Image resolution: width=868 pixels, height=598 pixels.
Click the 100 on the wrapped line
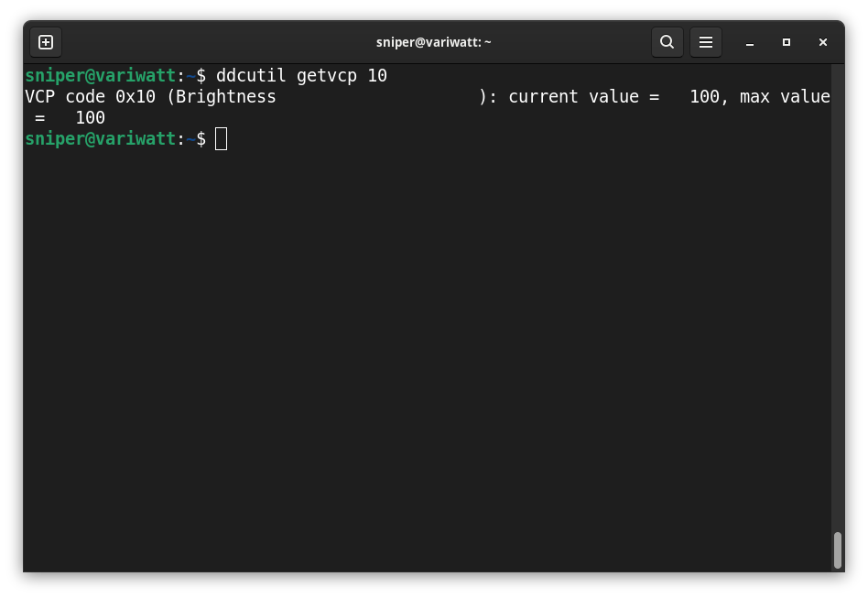tap(90, 118)
